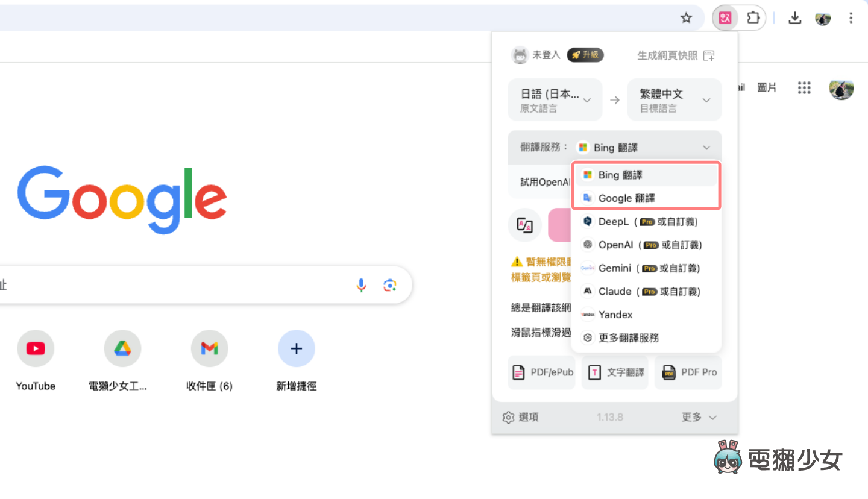The image size is (868, 499).
Task: Open the 日語 source language dropdown
Action: (555, 100)
